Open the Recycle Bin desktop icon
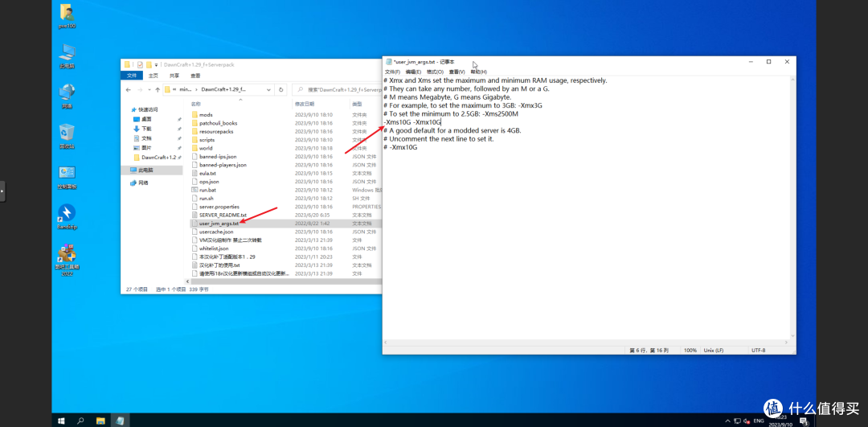Screen dimensions: 868x427 [x=67, y=136]
